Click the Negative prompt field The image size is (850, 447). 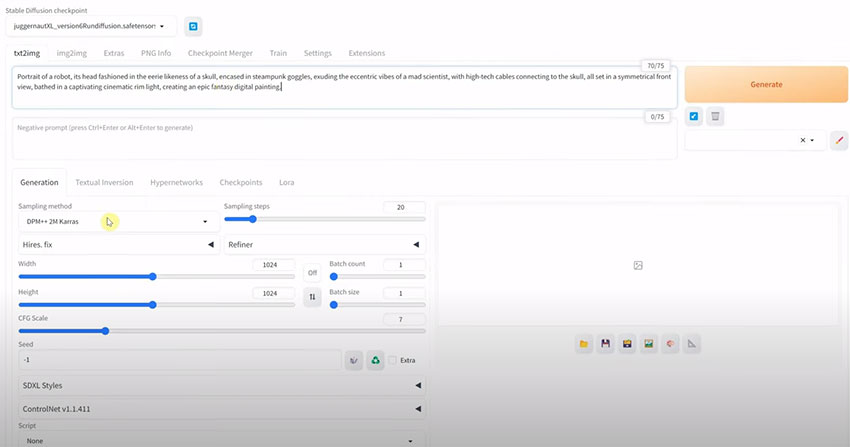[x=345, y=139]
